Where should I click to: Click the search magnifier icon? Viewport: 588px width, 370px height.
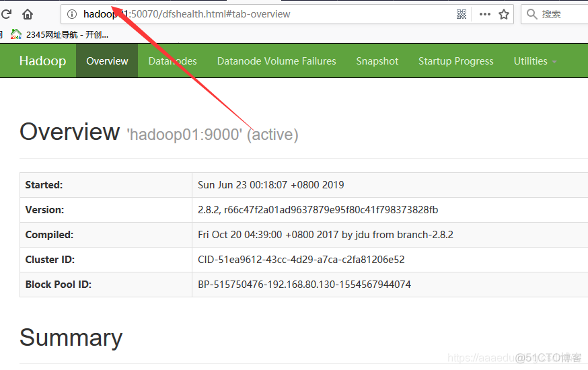(x=531, y=14)
